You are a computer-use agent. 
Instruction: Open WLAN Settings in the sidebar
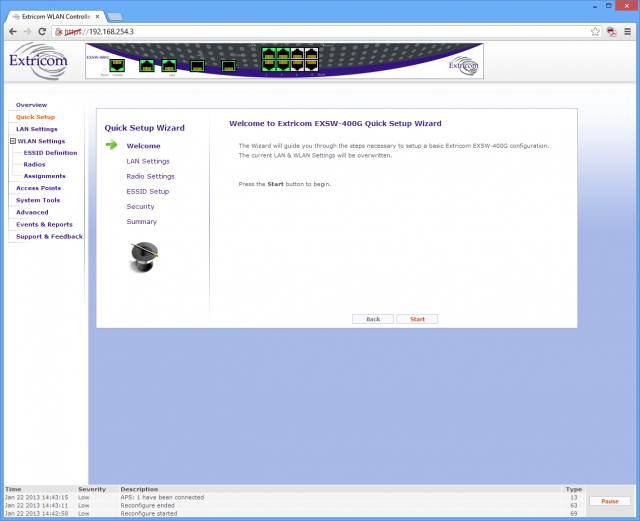(41, 141)
